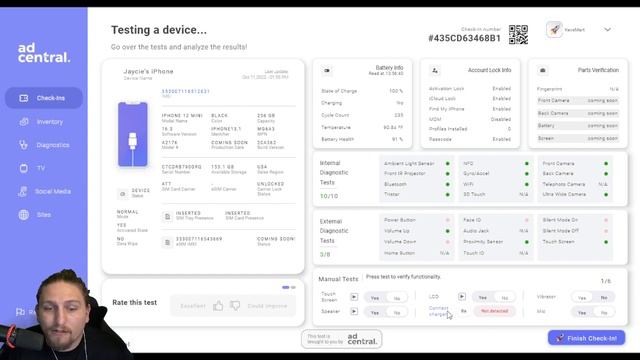This screenshot has width=640, height=360.
Task: Click the TV sidebar icon
Action: point(24,168)
